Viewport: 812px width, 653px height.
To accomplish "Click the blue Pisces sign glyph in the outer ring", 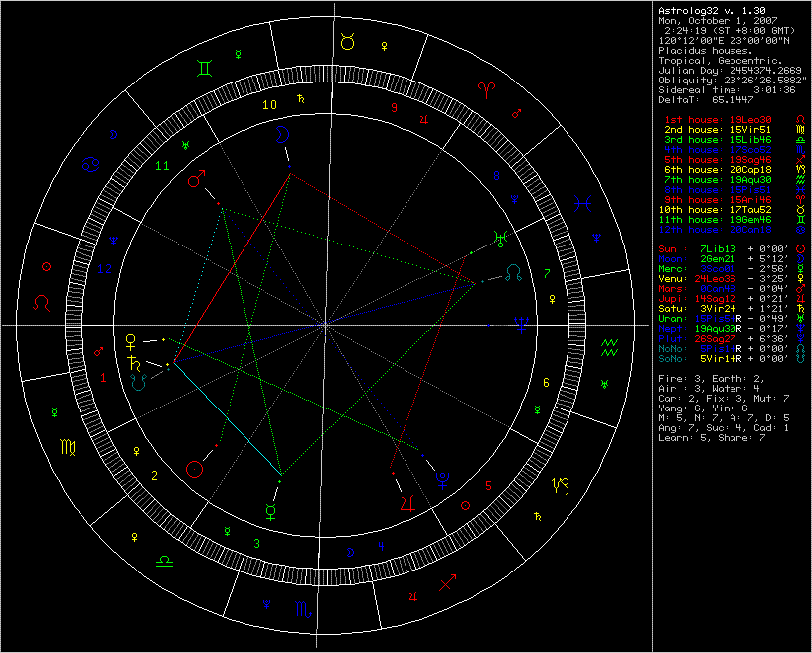I will tap(583, 205).
